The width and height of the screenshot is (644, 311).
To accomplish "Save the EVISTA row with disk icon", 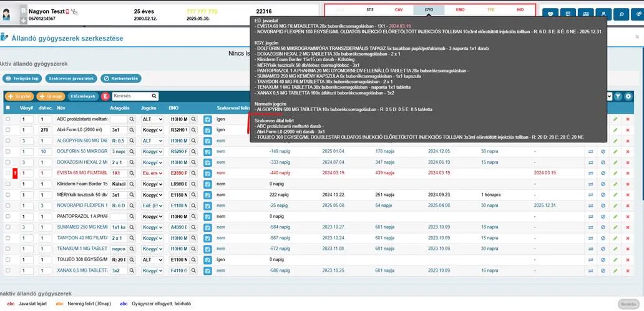I will (x=207, y=173).
